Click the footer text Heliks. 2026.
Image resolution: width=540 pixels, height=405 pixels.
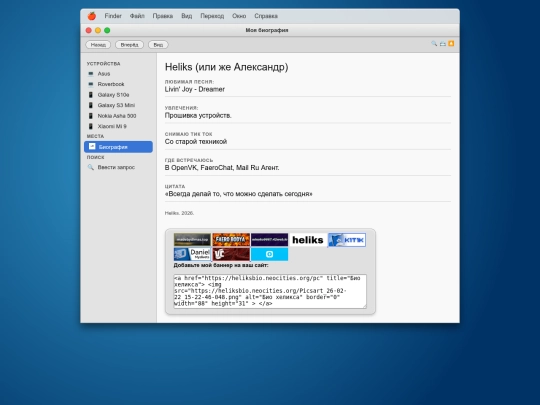tap(179, 213)
